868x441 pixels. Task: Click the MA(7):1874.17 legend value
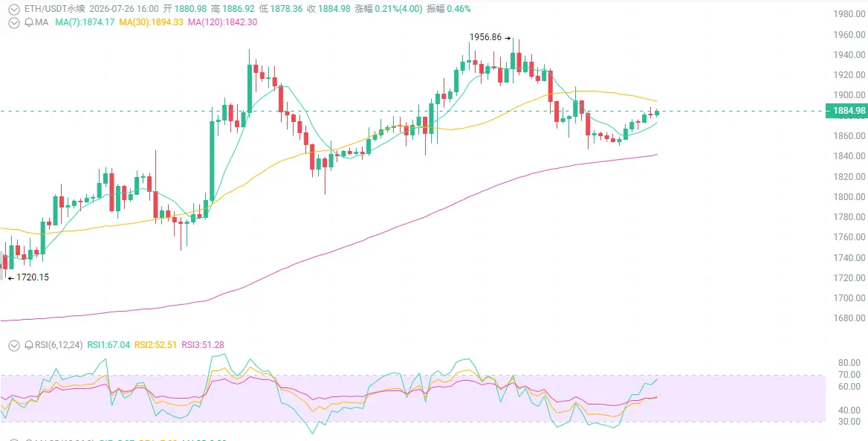coord(85,22)
